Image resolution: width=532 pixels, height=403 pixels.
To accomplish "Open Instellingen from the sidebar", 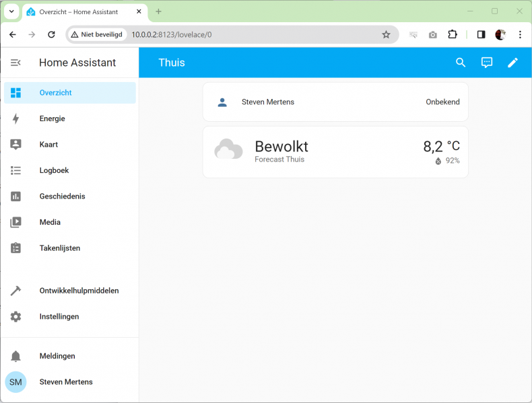I will click(70, 317).
